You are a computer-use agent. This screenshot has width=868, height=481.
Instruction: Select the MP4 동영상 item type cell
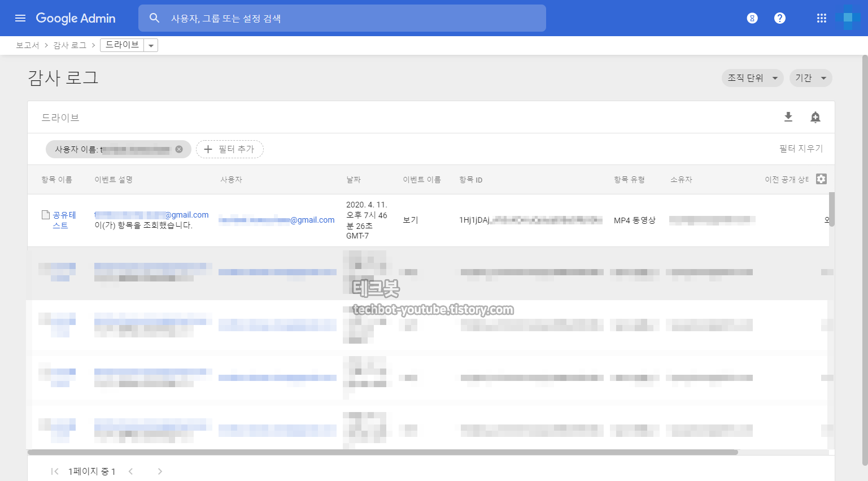click(x=635, y=220)
